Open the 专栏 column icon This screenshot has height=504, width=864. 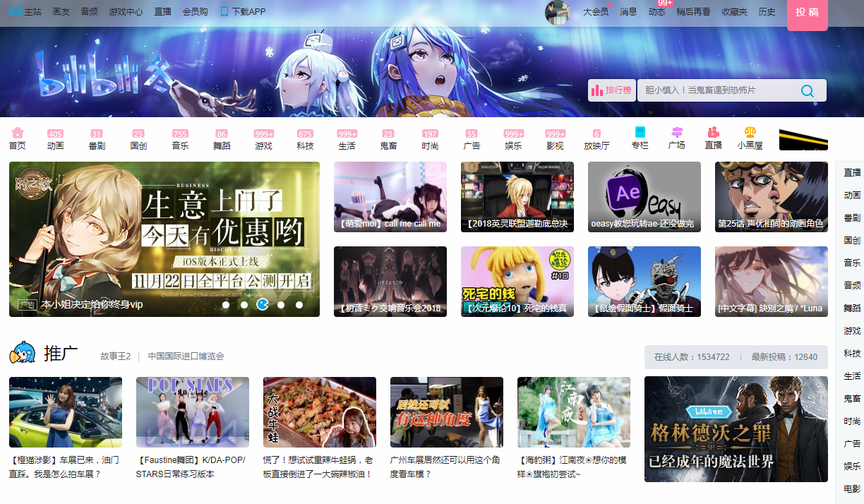coord(640,133)
